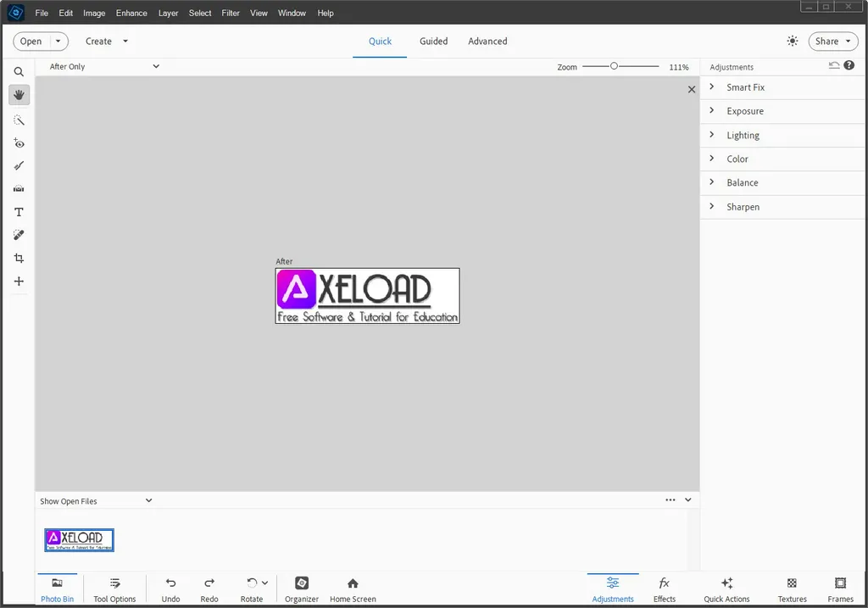The image size is (868, 608).
Task: Select the Quick Selection tool
Action: click(x=19, y=120)
